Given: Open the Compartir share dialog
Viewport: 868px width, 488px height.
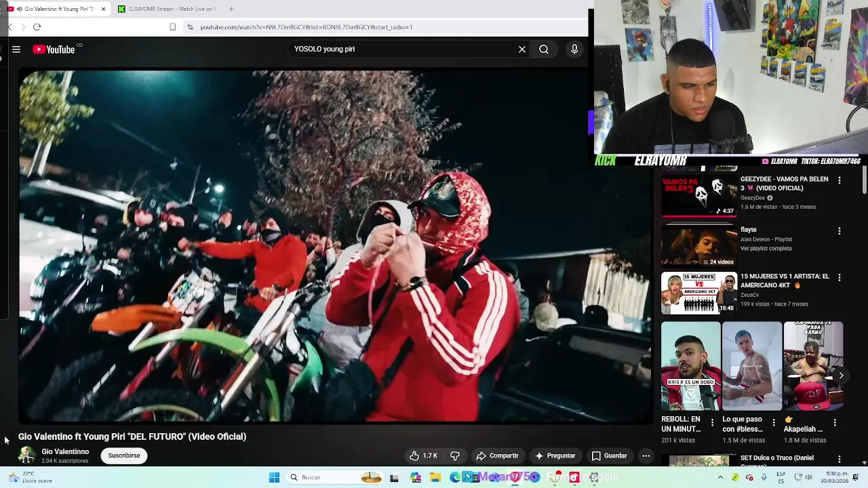Looking at the screenshot, I should (498, 456).
